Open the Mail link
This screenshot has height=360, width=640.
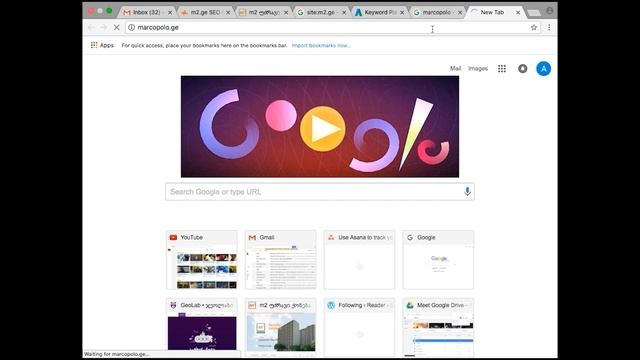pos(456,69)
